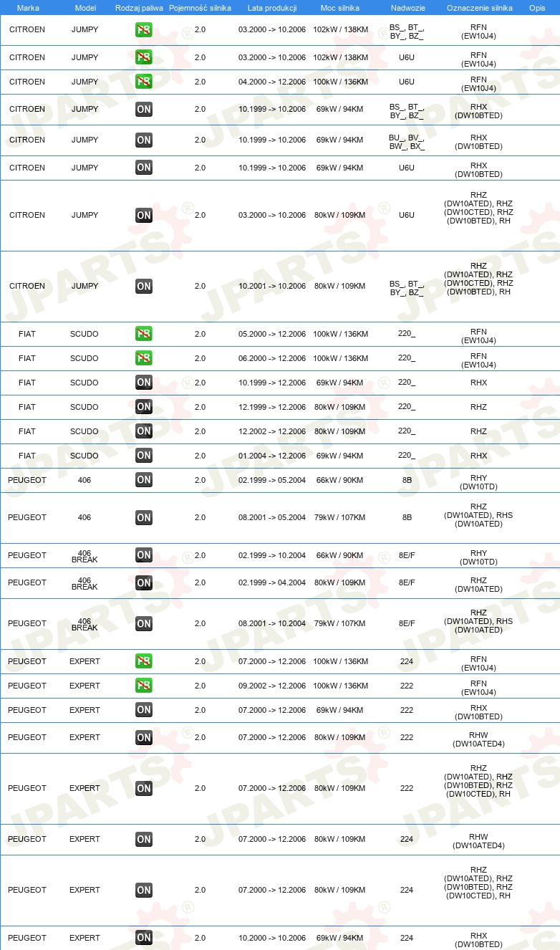560x950 pixels.
Task: Click the PB icon in Fiat Scudo 06.2000 row
Action: pos(144,358)
